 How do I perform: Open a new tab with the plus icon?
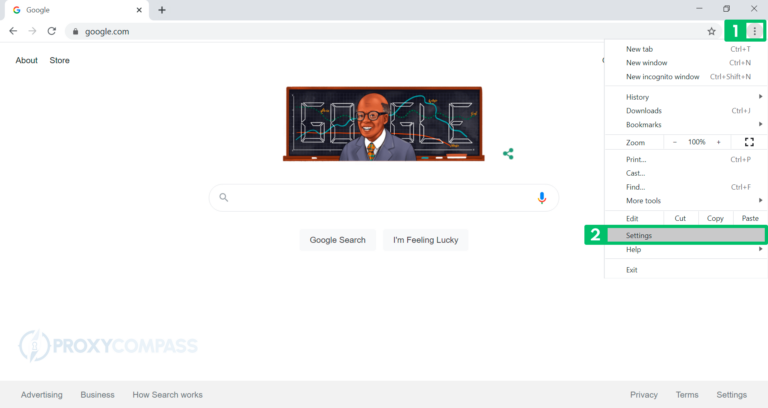click(162, 10)
